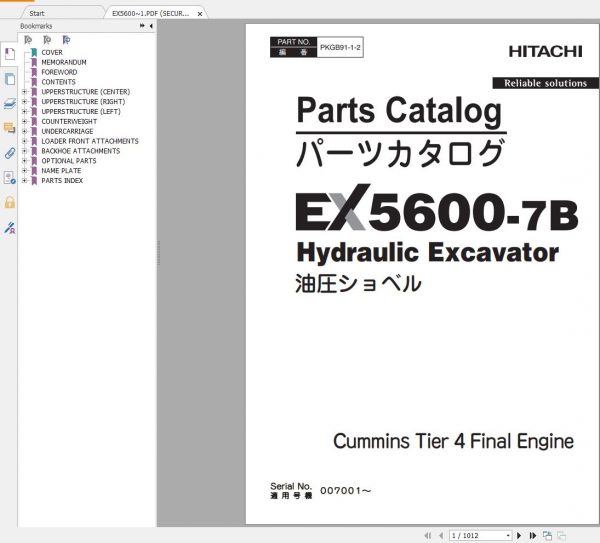Go to the next page
The height and width of the screenshot is (543, 600).
[519, 535]
